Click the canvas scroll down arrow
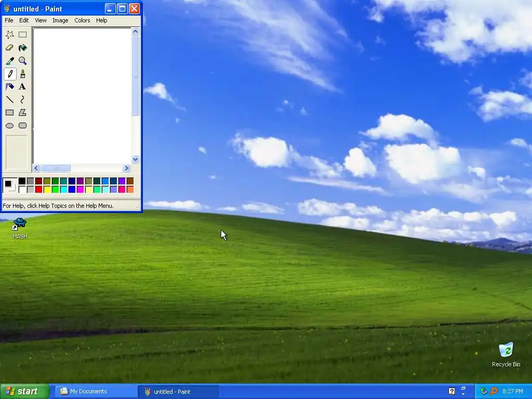The height and width of the screenshot is (399, 532). click(136, 159)
